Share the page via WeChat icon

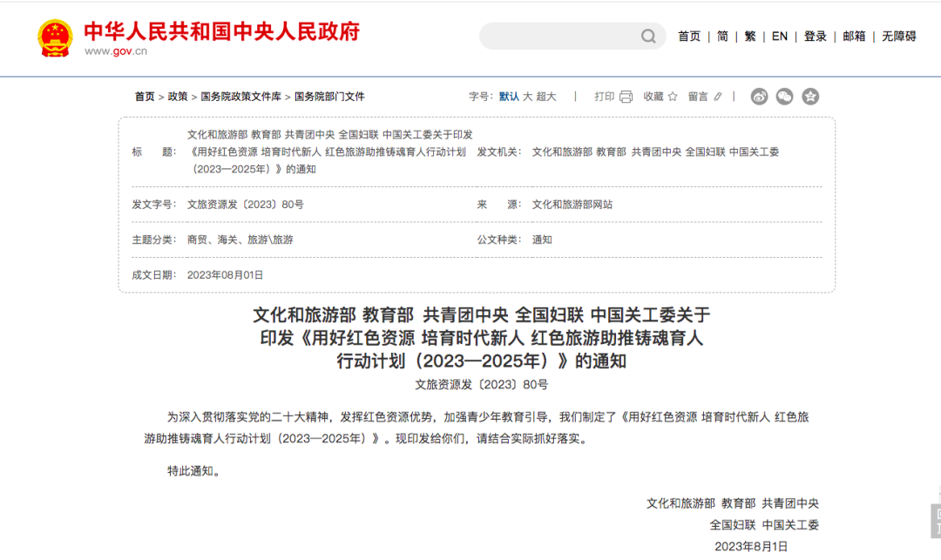pyautogui.click(x=785, y=97)
